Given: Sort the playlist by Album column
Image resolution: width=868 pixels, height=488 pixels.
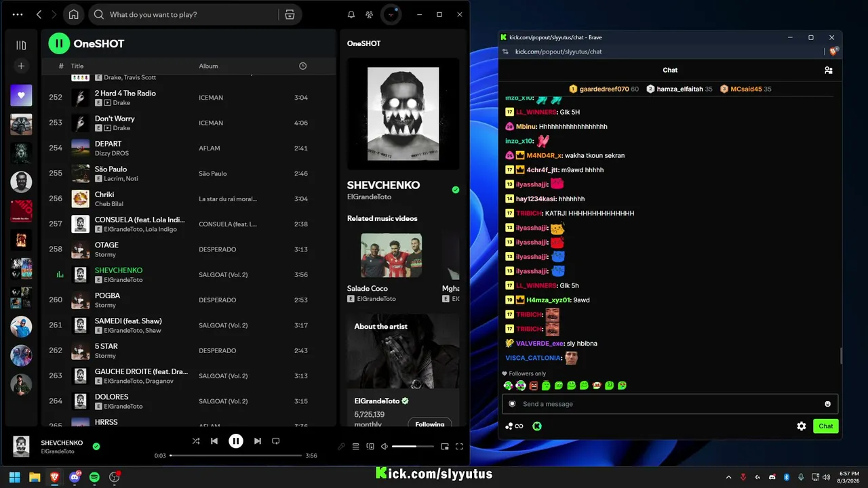Looking at the screenshot, I should pos(208,66).
